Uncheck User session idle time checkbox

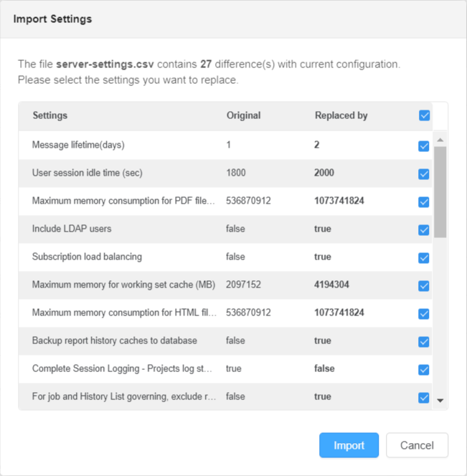click(x=423, y=174)
